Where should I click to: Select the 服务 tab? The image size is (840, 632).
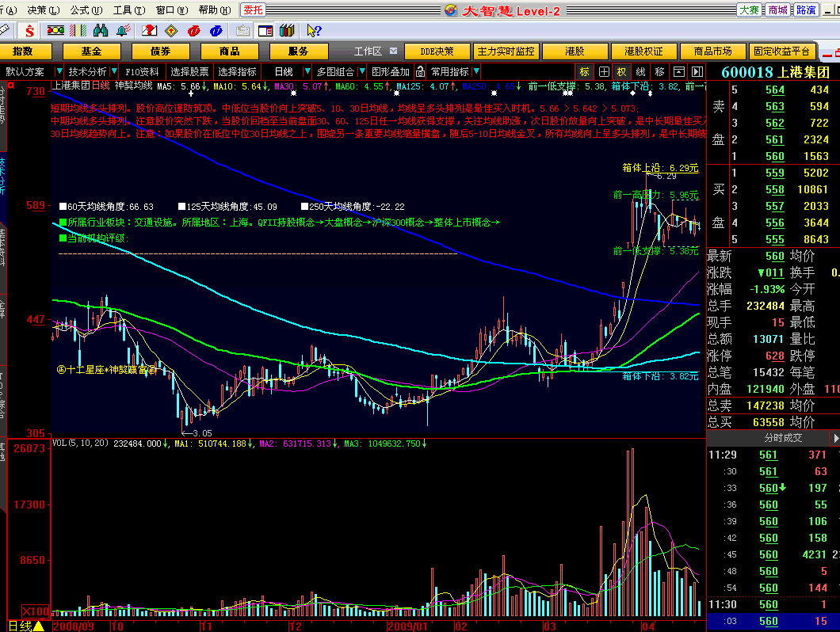tap(299, 51)
